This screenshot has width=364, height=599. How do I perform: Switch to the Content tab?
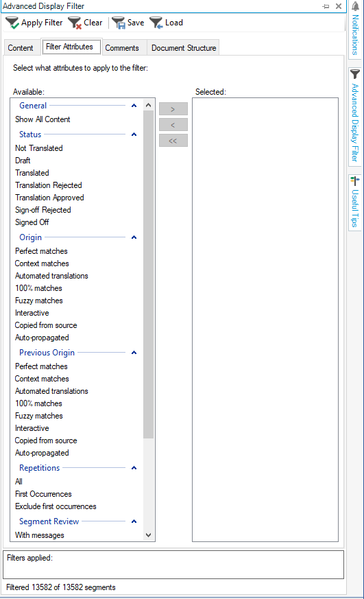point(21,48)
